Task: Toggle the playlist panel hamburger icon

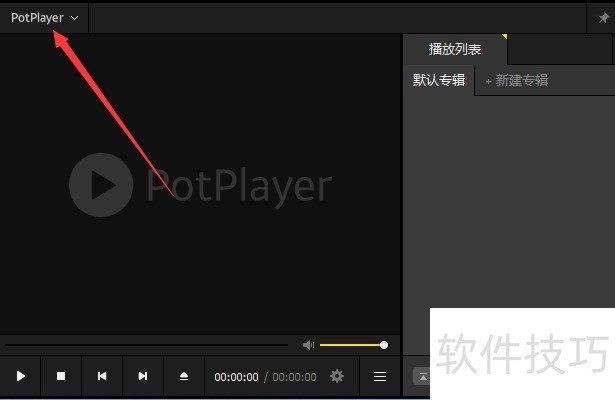Action: click(x=380, y=377)
